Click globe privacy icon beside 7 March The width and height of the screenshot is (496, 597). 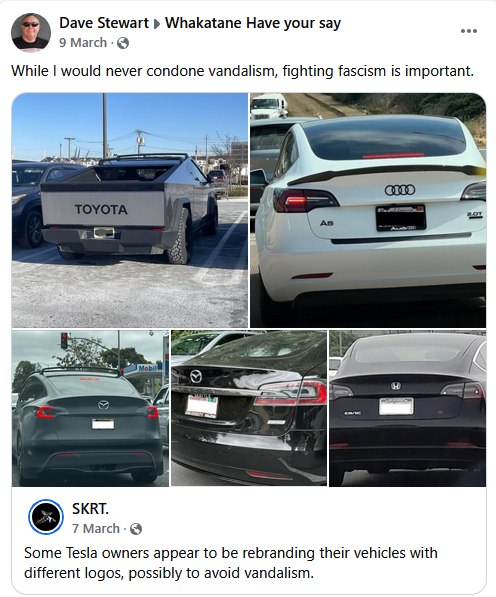(136, 529)
